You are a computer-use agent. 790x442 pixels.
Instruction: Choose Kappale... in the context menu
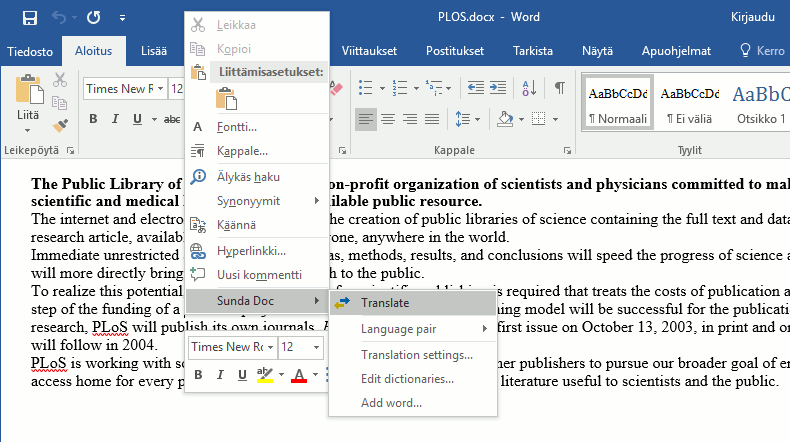coord(257,151)
